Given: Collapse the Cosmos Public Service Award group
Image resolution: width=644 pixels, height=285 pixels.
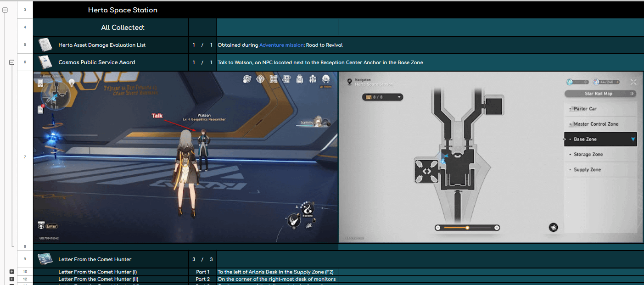Looking at the screenshot, I should point(11,62).
